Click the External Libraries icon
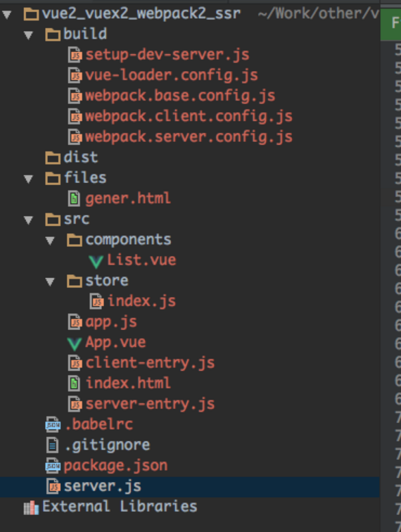Screen dimensions: 401x532 [31, 508]
